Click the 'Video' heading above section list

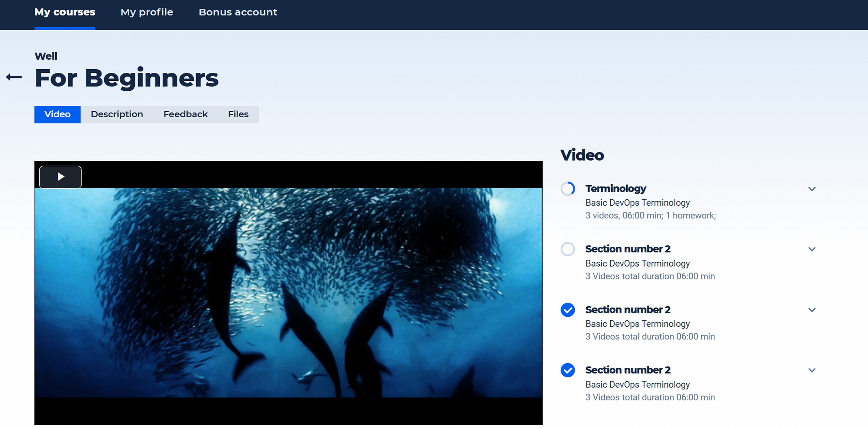click(582, 155)
